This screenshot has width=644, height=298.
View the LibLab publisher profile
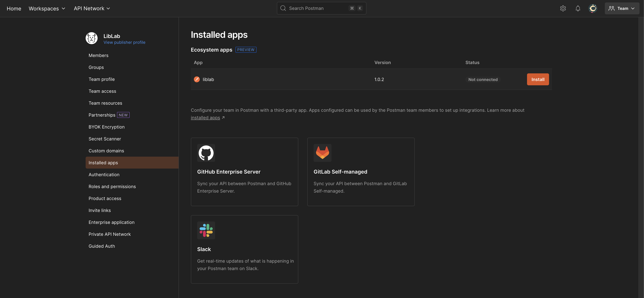point(124,42)
